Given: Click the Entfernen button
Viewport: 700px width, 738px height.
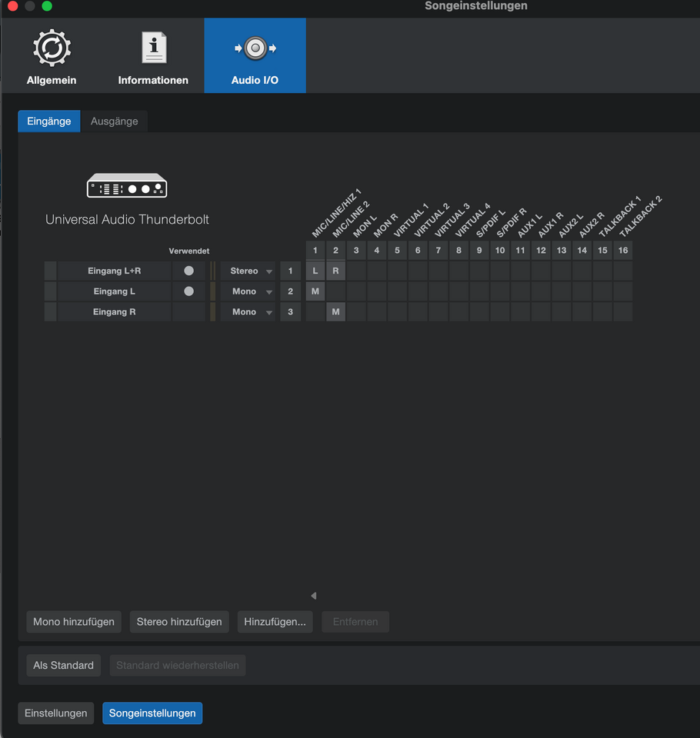Looking at the screenshot, I should pos(355,622).
